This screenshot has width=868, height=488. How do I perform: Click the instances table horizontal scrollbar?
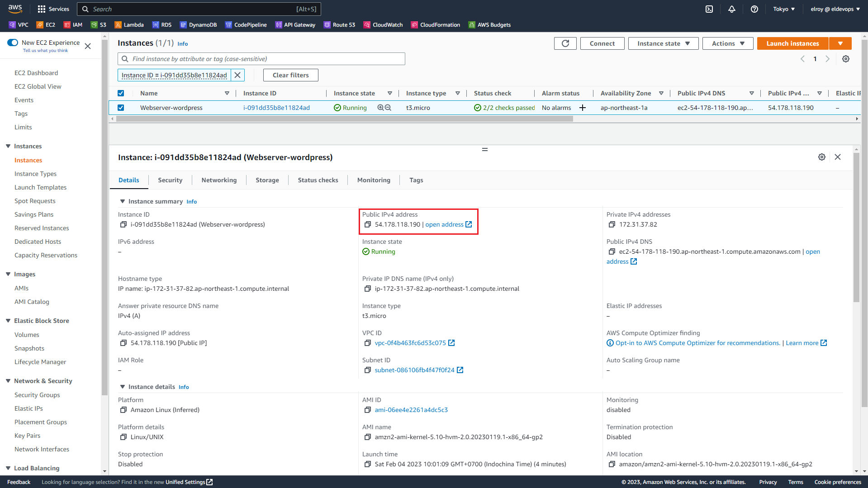pos(345,118)
